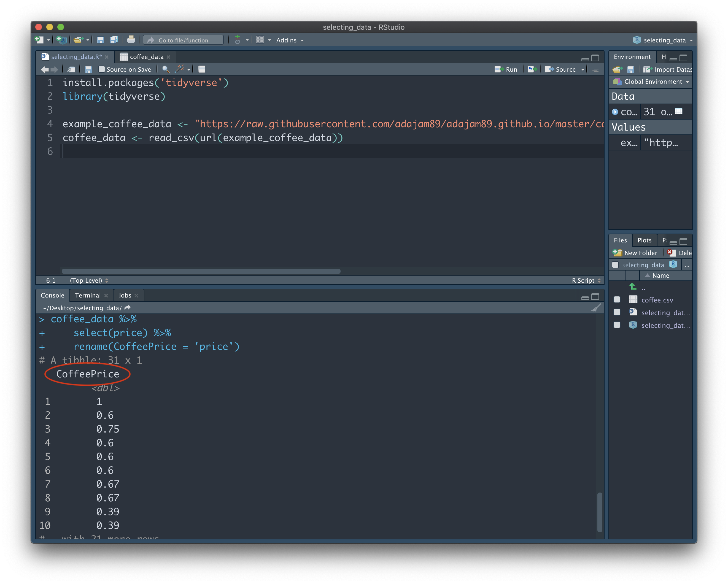Open the selecting_data project dropdown at top right

(663, 40)
